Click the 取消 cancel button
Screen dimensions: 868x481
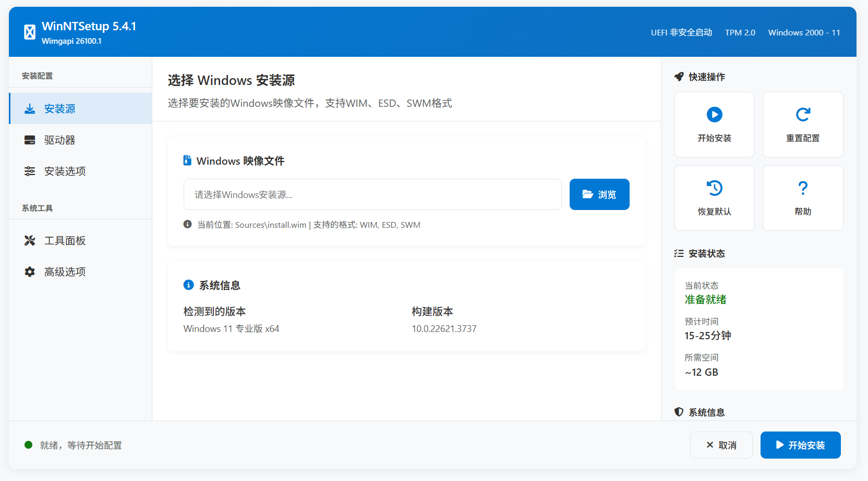click(x=721, y=445)
